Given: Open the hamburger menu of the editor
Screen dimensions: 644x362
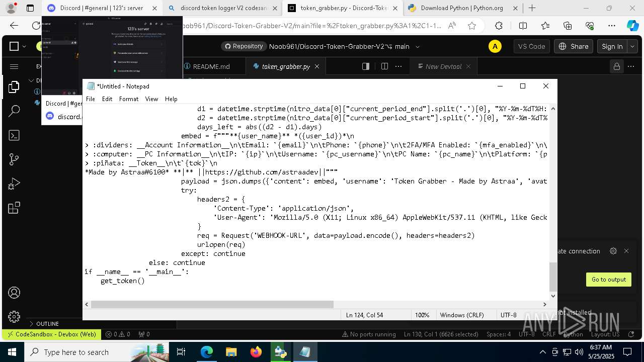Looking at the screenshot, I should pos(14,66).
